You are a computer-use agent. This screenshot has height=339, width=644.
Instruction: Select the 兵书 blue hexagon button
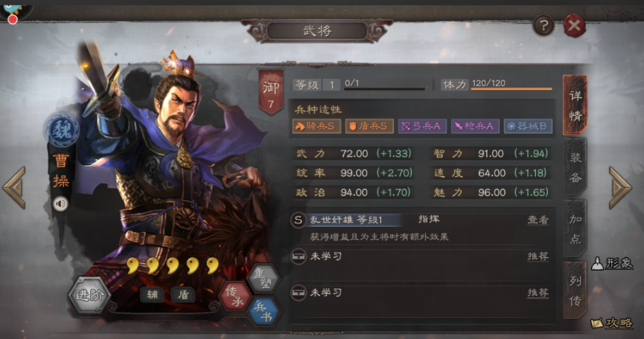click(x=264, y=312)
